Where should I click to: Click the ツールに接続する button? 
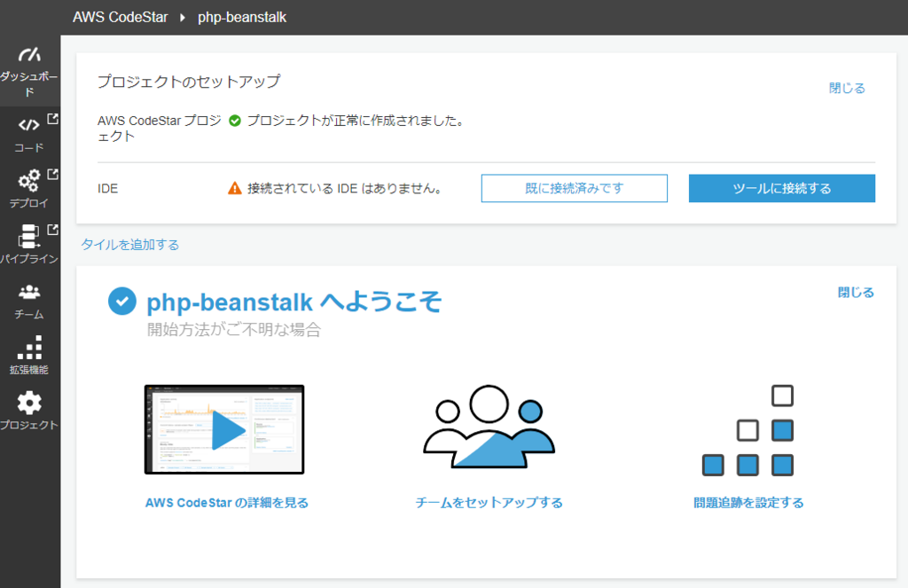[782, 188]
